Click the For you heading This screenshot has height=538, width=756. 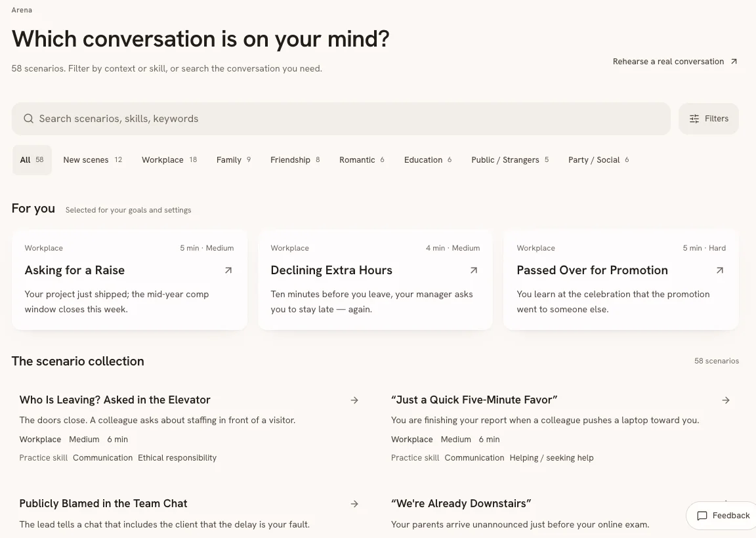click(33, 209)
